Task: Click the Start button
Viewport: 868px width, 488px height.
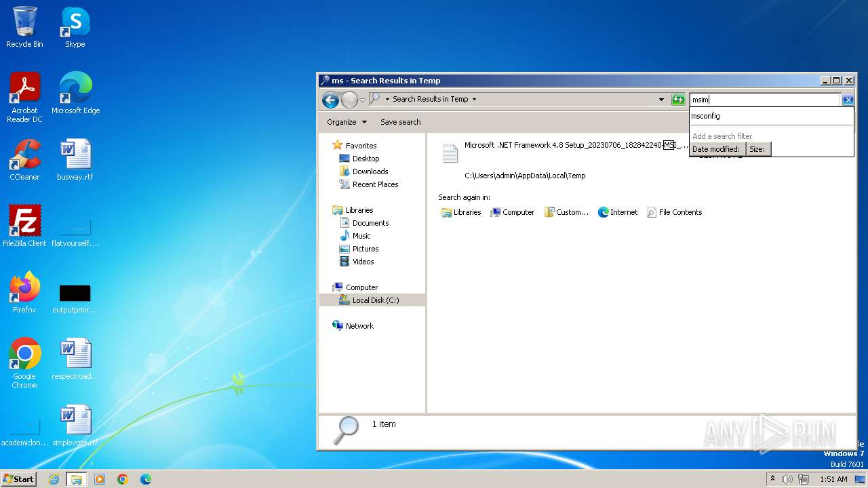Action: pos(19,479)
